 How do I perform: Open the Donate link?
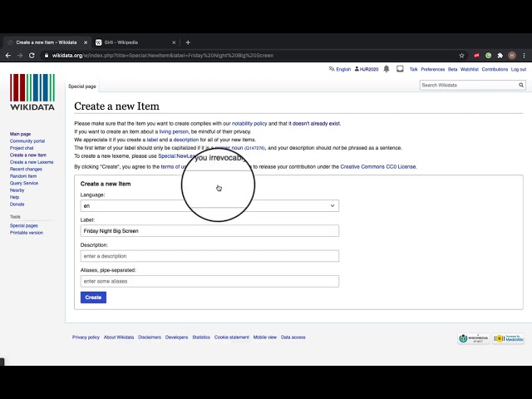[17, 204]
